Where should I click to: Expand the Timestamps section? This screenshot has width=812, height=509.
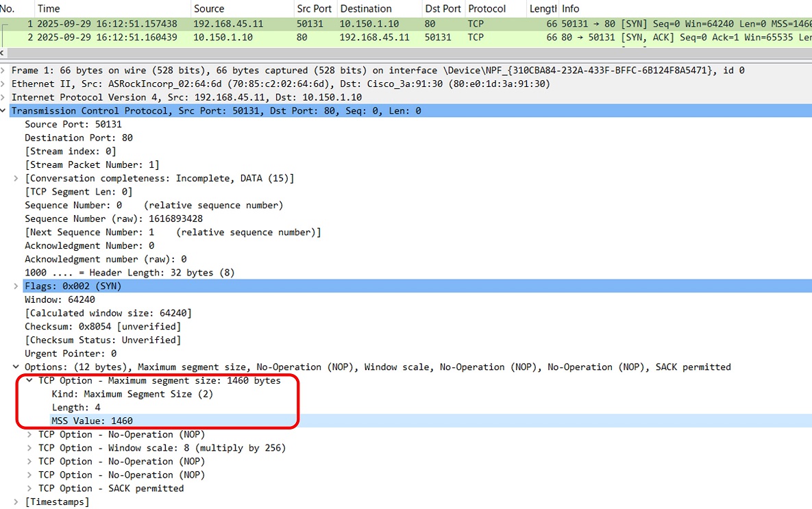[x=16, y=502]
